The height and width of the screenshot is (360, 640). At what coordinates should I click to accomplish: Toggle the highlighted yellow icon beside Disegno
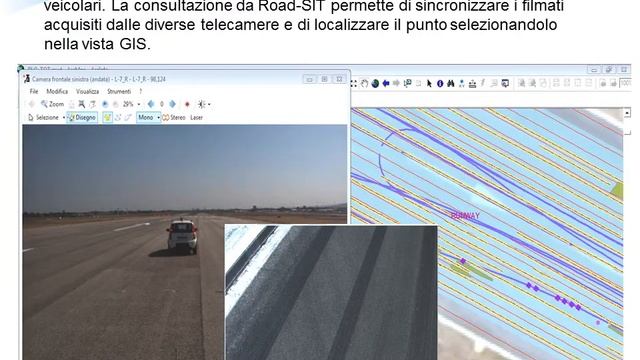point(107,118)
